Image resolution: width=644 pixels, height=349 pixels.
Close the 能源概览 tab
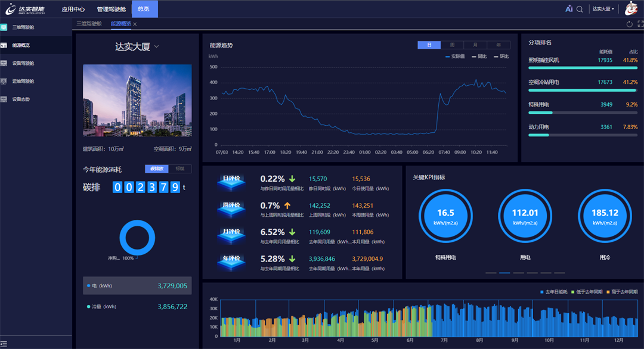tap(135, 24)
